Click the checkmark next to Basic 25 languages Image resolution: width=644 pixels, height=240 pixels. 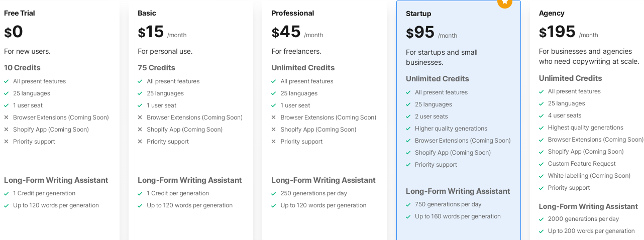[140, 93]
